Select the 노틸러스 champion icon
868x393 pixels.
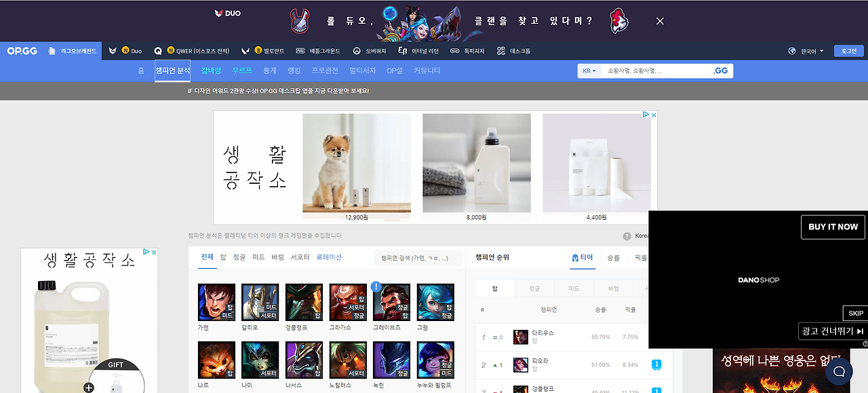pyautogui.click(x=348, y=360)
